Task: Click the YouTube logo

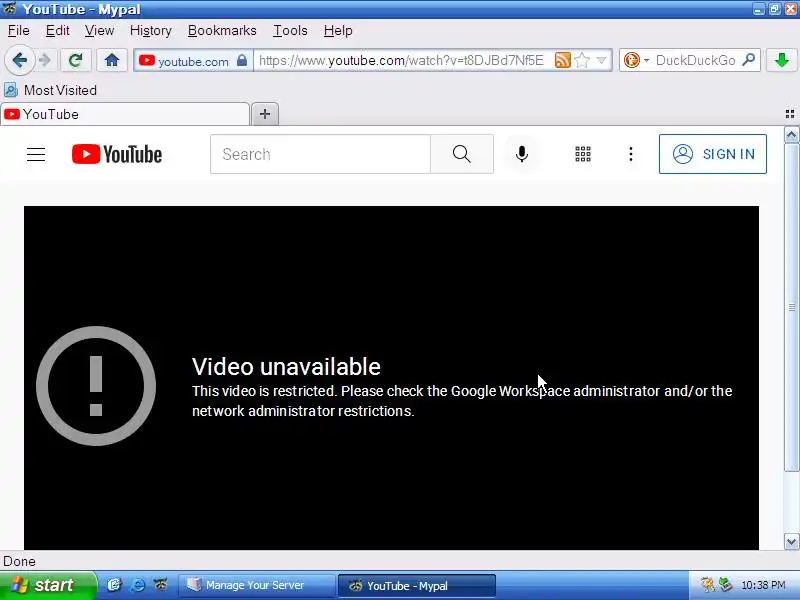Action: [117, 154]
